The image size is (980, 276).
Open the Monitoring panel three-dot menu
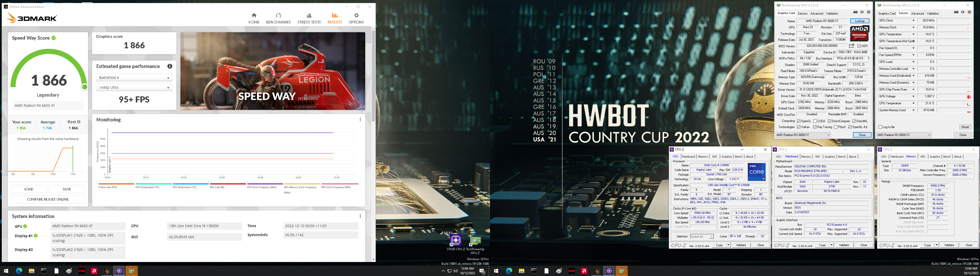click(360, 120)
